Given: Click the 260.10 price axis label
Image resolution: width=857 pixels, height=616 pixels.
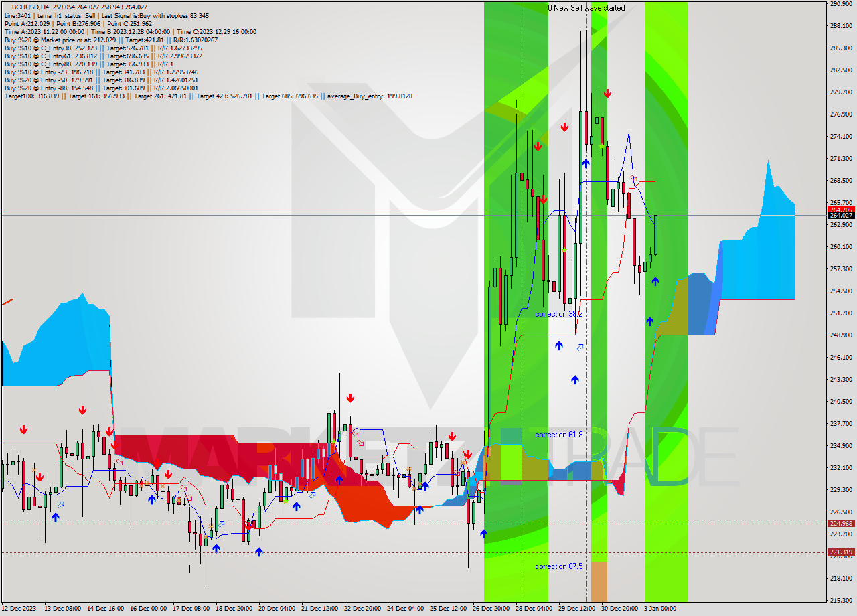Looking at the screenshot, I should 841,246.
